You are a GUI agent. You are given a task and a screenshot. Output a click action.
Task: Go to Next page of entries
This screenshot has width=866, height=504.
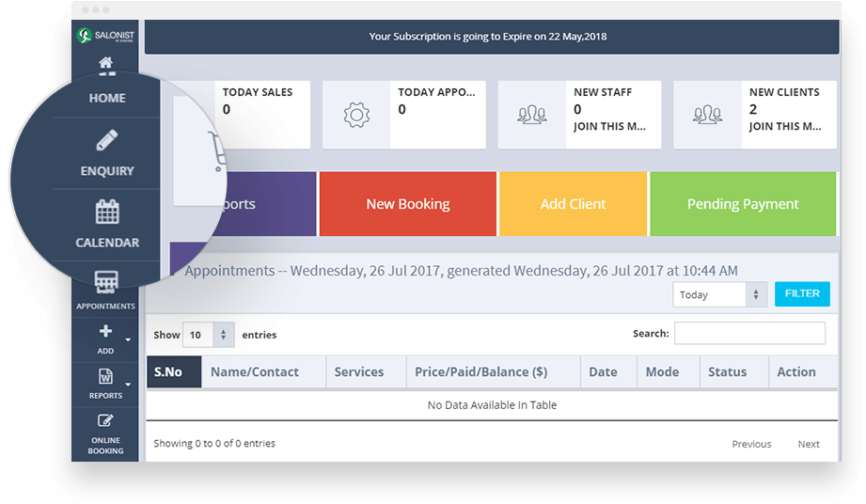point(809,444)
